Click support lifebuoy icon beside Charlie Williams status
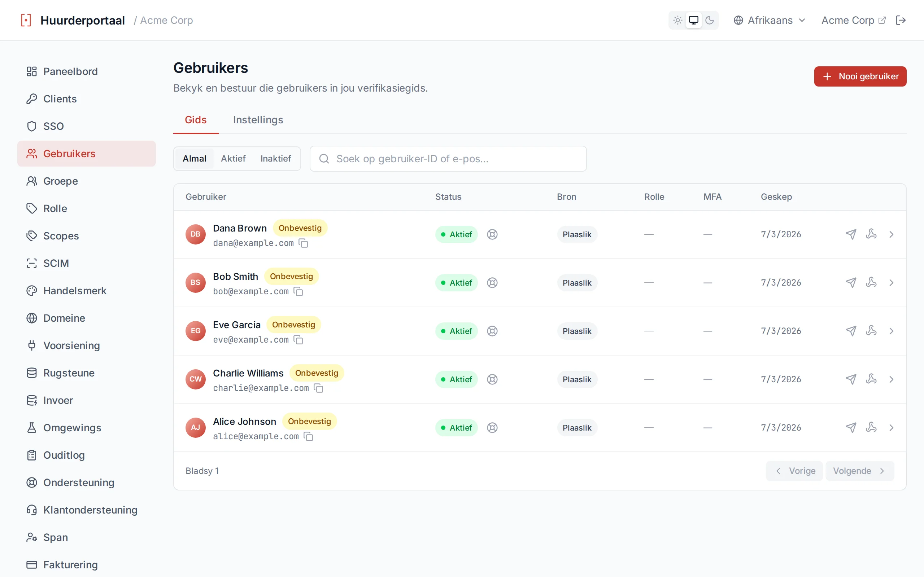Image resolution: width=924 pixels, height=577 pixels. click(492, 379)
